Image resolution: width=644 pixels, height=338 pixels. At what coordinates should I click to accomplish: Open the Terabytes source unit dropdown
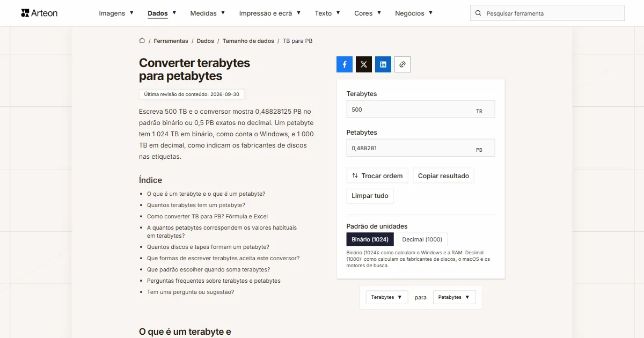point(387,297)
